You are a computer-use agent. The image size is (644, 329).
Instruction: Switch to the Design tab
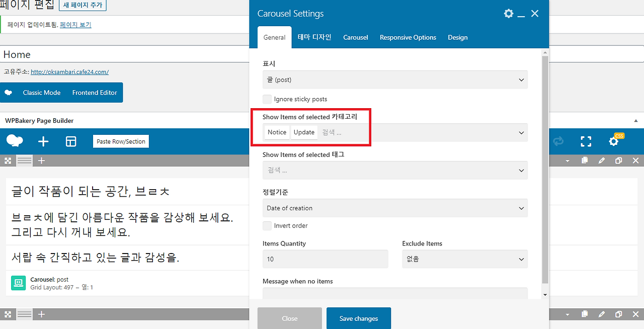(458, 37)
